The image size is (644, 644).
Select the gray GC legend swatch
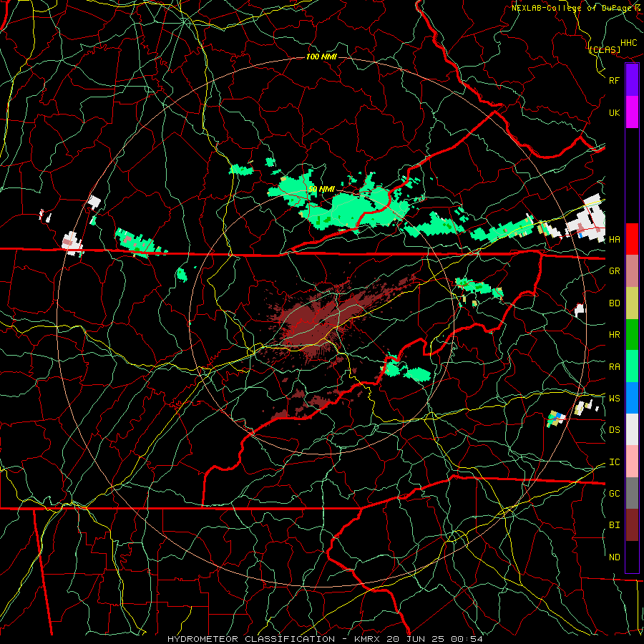click(632, 493)
